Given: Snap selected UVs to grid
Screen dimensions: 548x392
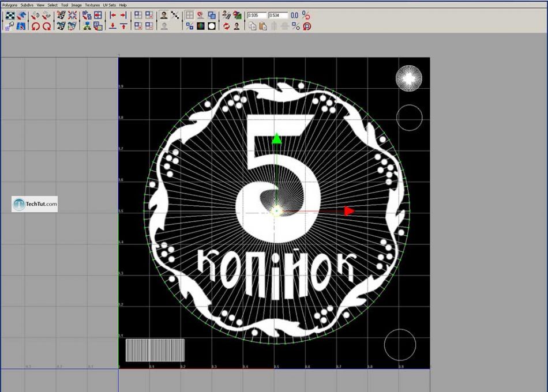Looking at the screenshot, I should pyautogui.click(x=98, y=16).
